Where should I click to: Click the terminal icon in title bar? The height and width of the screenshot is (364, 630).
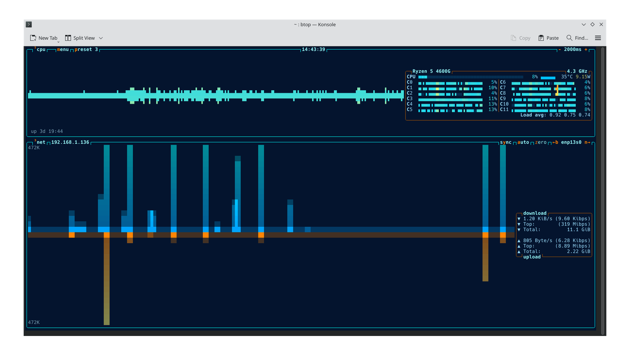[29, 25]
